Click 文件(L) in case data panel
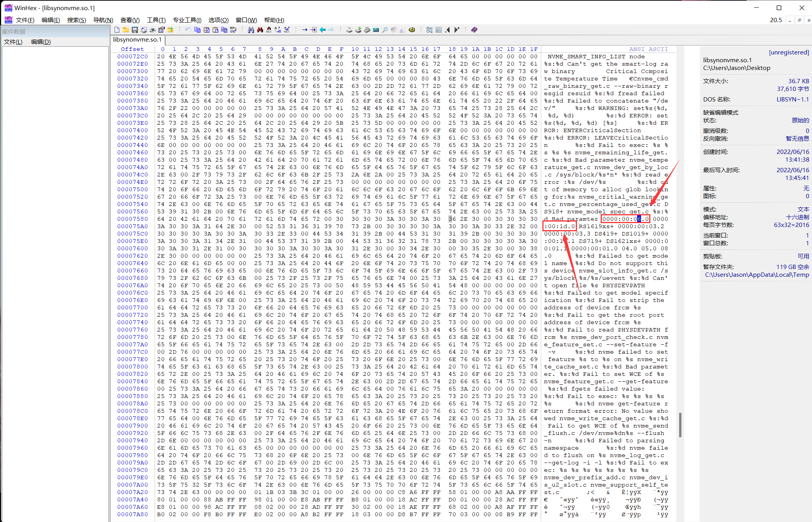812x522 pixels. coord(13,42)
